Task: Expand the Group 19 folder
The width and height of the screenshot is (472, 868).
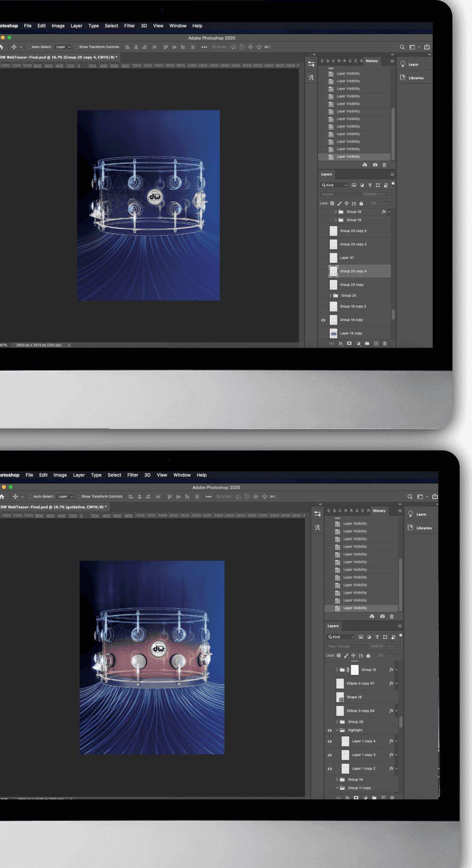Action: (336, 220)
